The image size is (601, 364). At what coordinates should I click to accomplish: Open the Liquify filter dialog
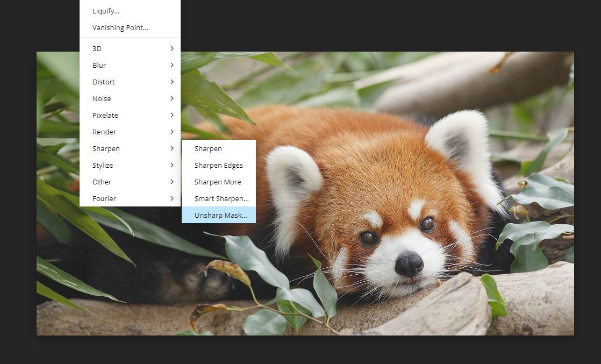pyautogui.click(x=106, y=11)
